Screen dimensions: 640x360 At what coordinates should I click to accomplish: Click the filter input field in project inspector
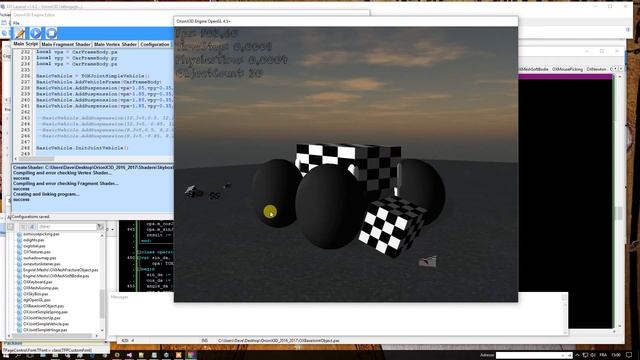tap(67, 227)
